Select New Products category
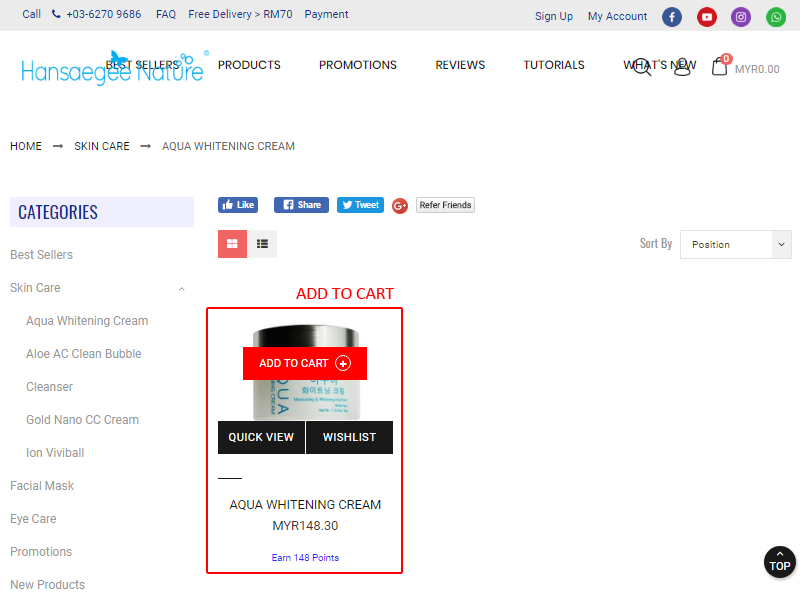 (47, 585)
